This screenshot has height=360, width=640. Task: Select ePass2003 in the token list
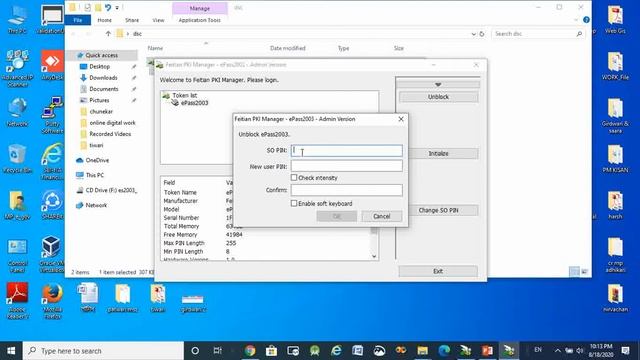(194, 103)
